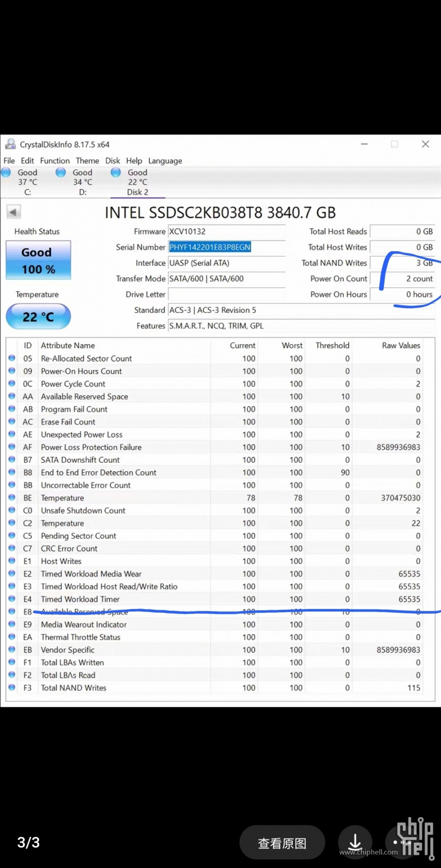Click the Attribute Name column header
The image size is (441, 868).
click(x=68, y=345)
